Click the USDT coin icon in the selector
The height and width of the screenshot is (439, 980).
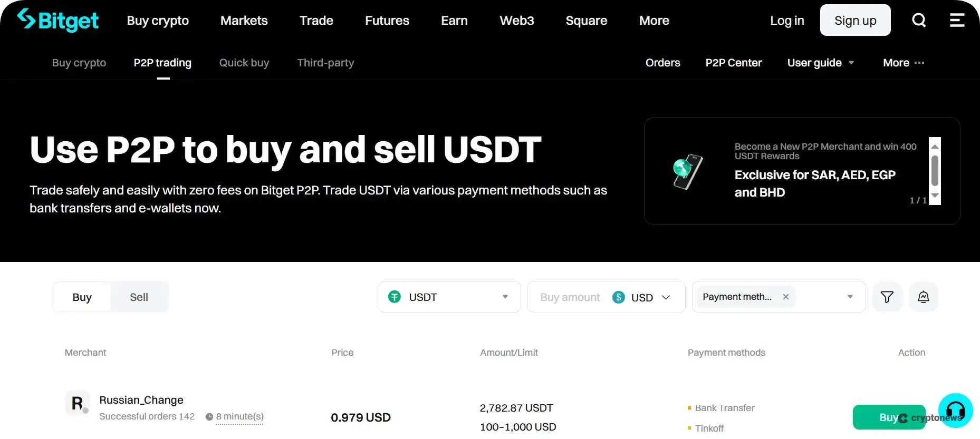click(x=394, y=297)
